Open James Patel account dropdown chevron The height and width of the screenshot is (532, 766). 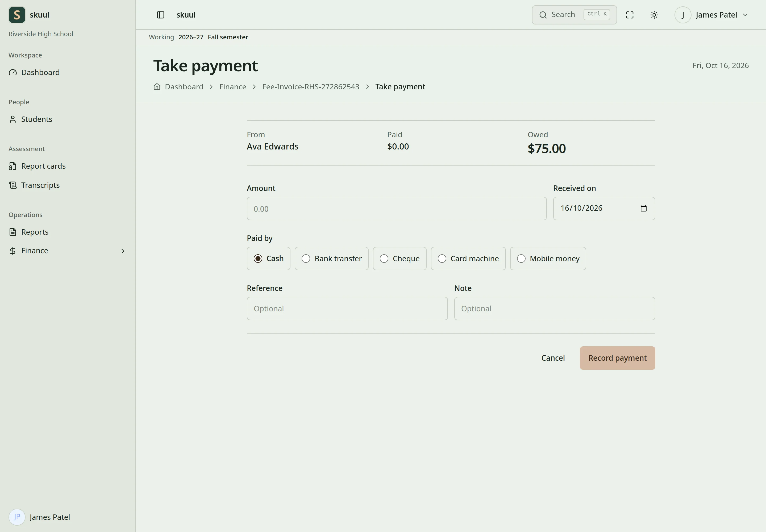click(745, 15)
